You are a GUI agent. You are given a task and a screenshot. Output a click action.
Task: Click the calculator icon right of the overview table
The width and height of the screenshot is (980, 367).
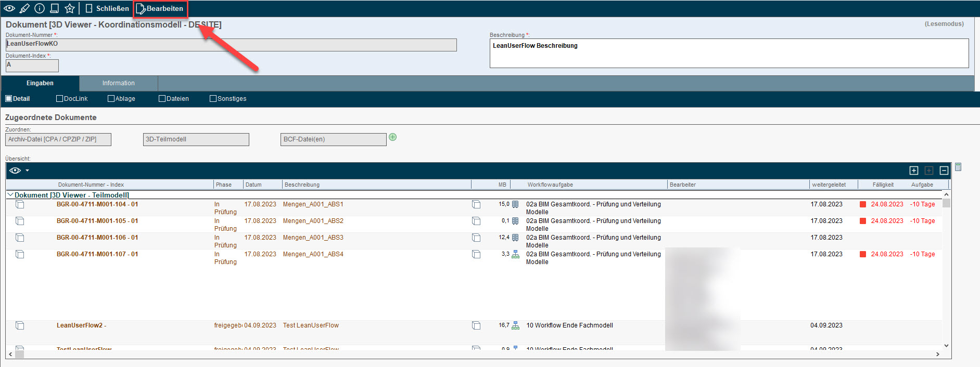point(958,167)
